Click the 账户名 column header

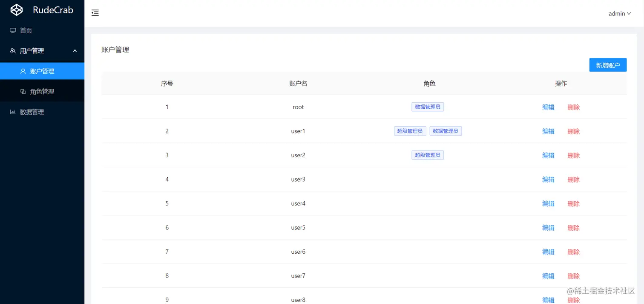(298, 84)
